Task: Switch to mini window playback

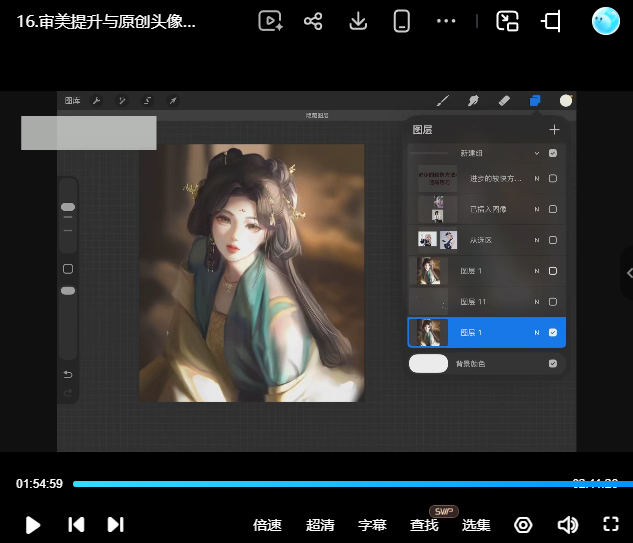Action: click(x=507, y=21)
